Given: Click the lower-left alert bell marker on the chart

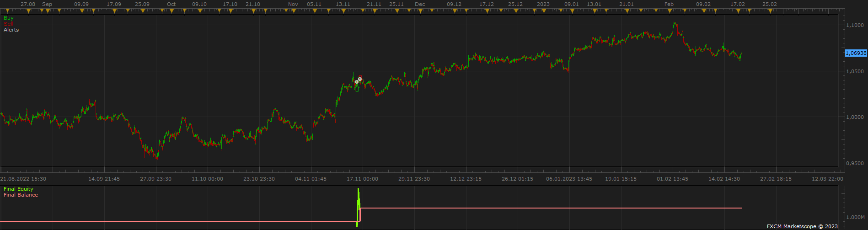Looking at the screenshot, I should click(357, 82).
